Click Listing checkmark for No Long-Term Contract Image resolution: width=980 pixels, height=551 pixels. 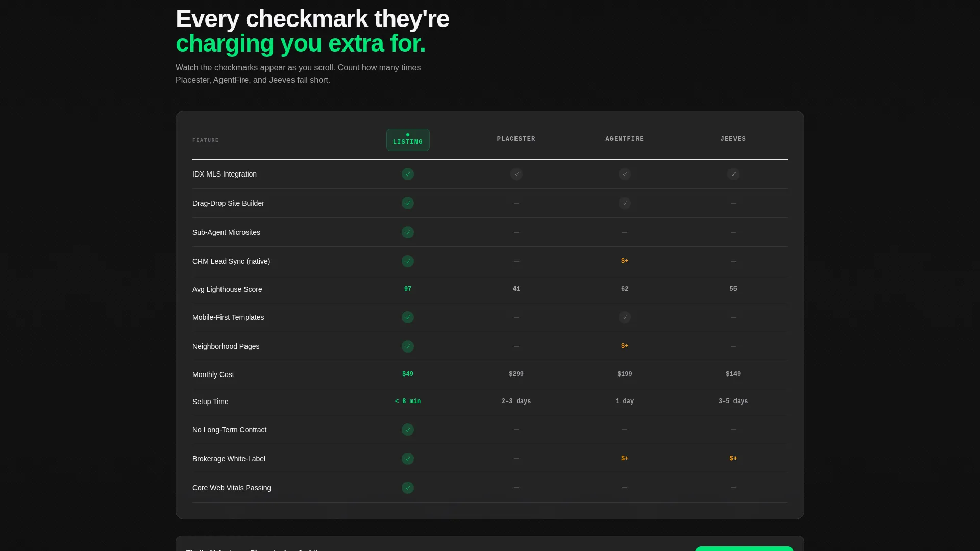tap(408, 430)
